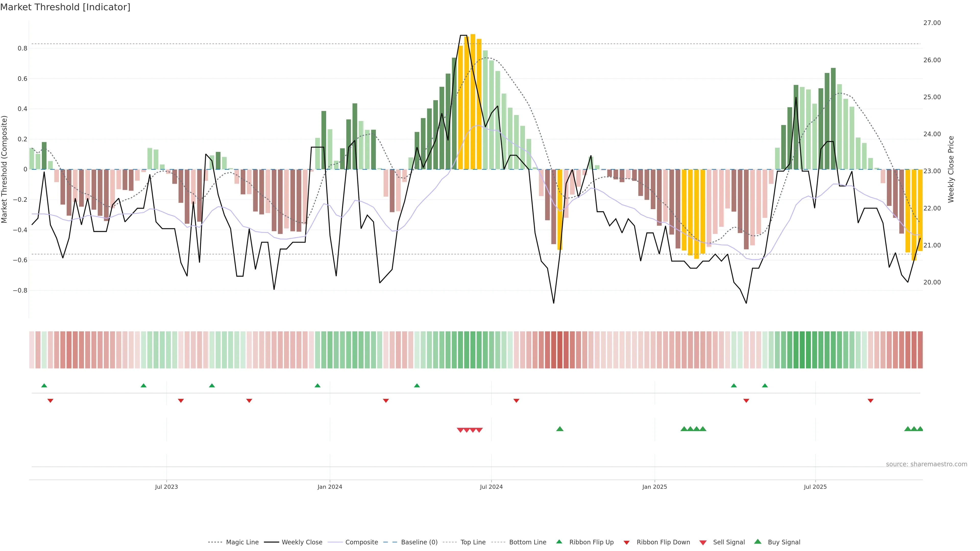The height and width of the screenshot is (551, 980).
Task: Toggle the Bottom Line legend entry
Action: point(527,542)
